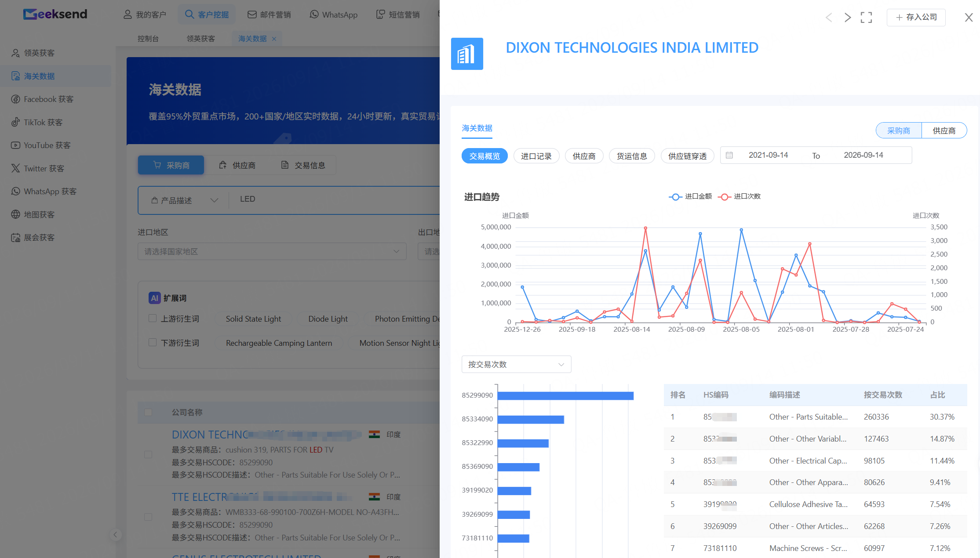Switch to the 进口记录 tab

[x=536, y=156]
